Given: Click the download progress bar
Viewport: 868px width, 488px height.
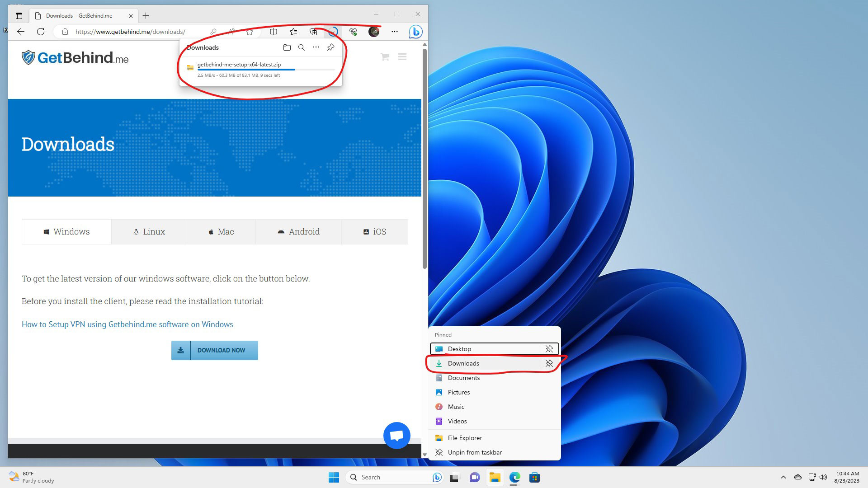Looking at the screenshot, I should click(x=266, y=70).
